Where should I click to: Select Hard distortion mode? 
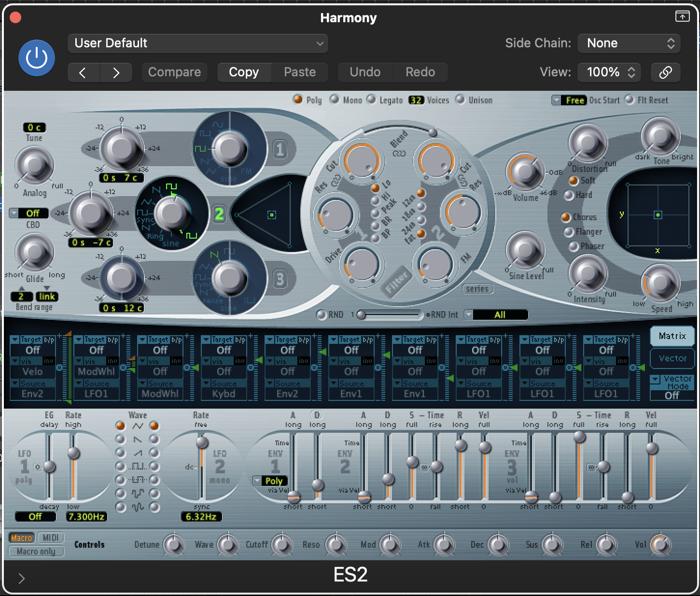(x=569, y=195)
